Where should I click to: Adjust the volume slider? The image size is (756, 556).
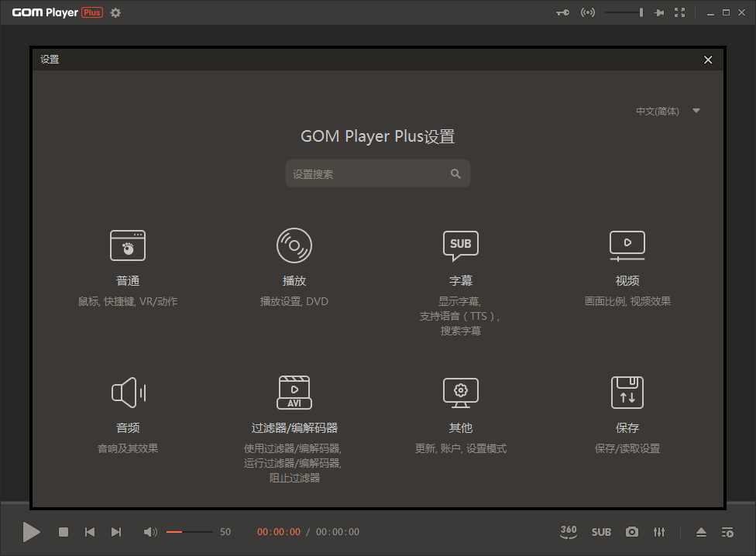[x=190, y=532]
